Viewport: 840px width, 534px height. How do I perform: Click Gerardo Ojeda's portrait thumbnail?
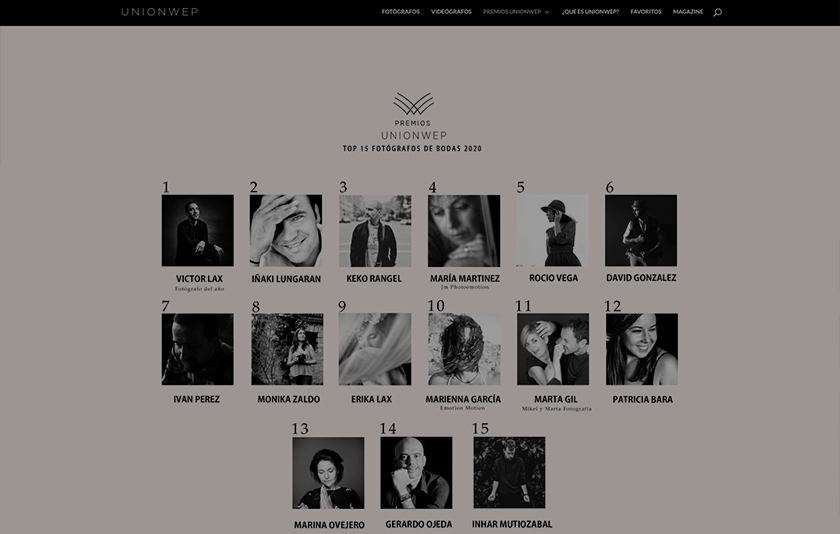click(416, 472)
